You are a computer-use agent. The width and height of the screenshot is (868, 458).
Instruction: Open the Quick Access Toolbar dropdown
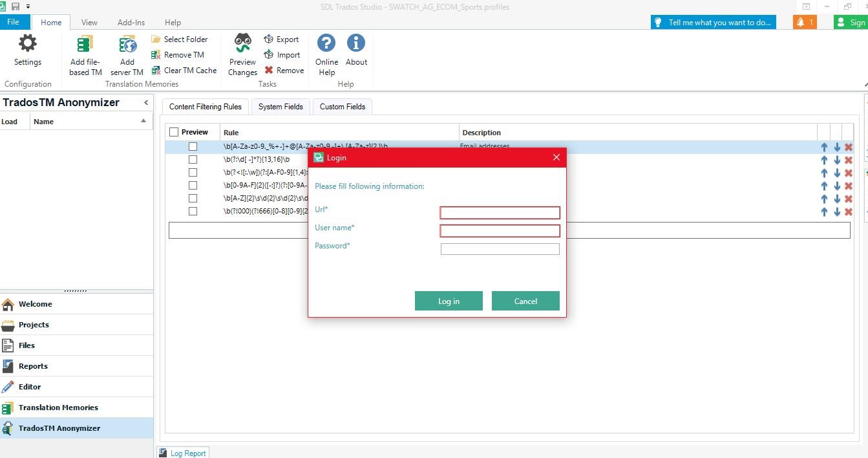click(x=28, y=6)
